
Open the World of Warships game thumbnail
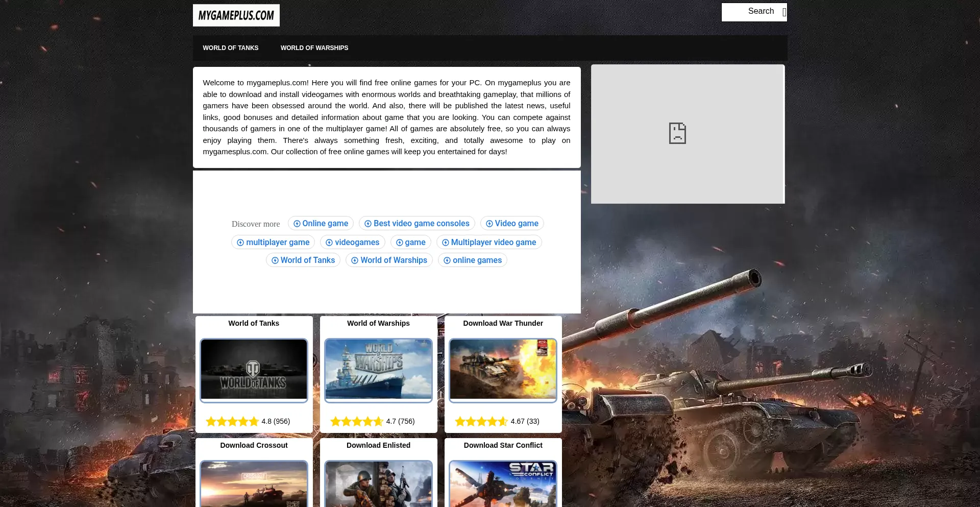(x=378, y=370)
